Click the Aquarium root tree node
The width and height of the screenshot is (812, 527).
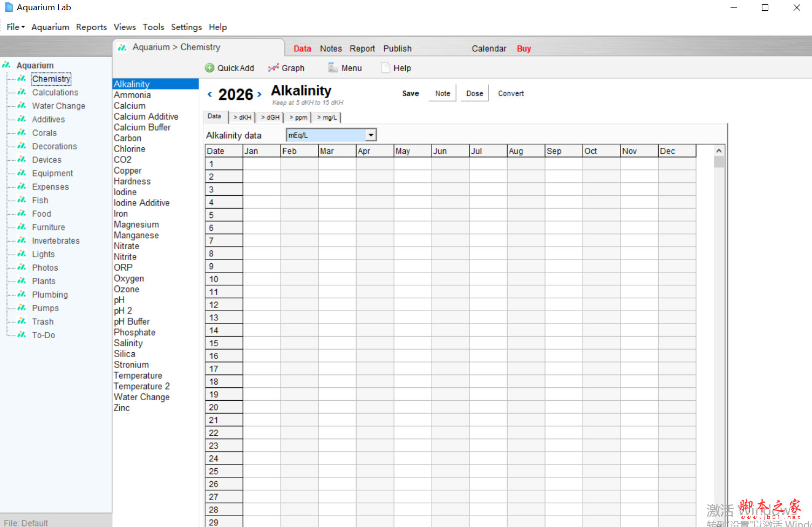(x=35, y=65)
